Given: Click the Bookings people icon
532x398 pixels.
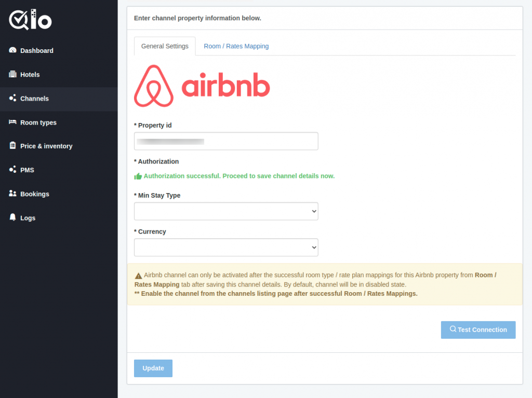Looking at the screenshot, I should pyautogui.click(x=12, y=193).
